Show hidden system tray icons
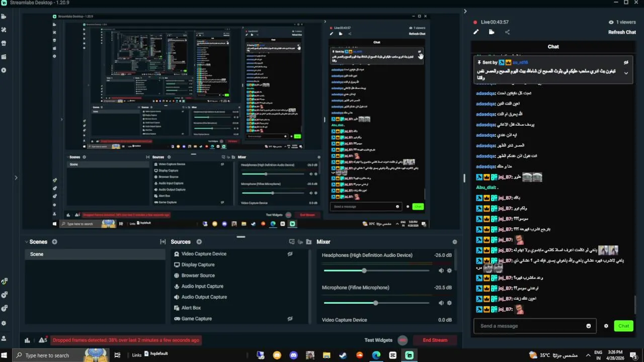The height and width of the screenshot is (362, 644). tap(588, 355)
